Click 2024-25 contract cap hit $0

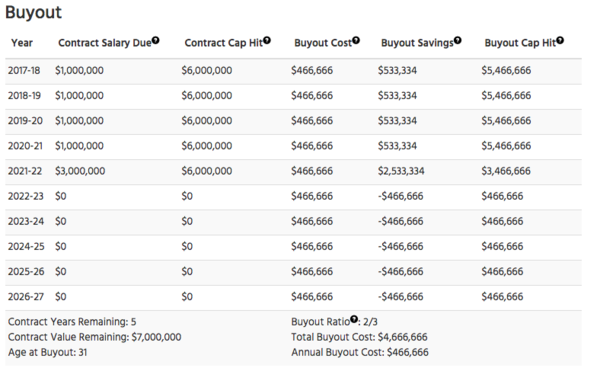187,246
